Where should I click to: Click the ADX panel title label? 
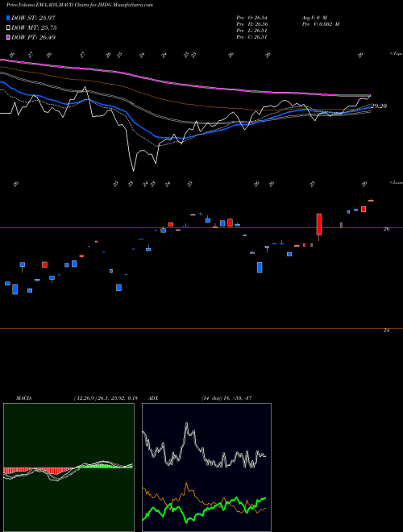tap(154, 398)
